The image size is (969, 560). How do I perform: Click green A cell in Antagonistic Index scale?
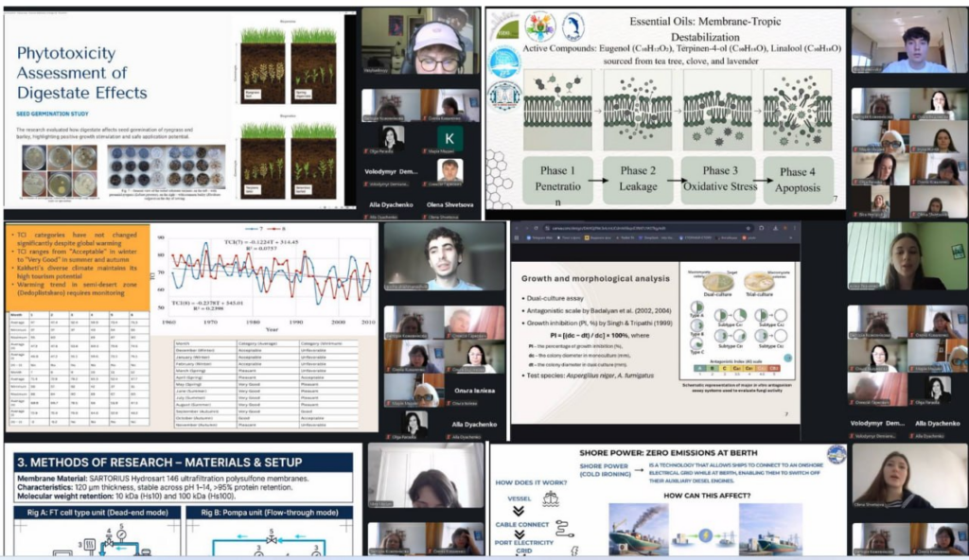point(698,367)
